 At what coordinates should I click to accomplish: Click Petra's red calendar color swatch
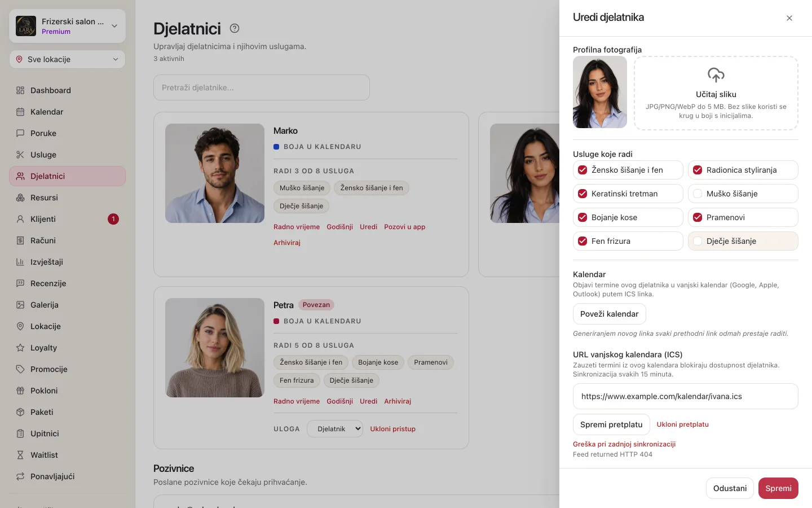point(276,321)
